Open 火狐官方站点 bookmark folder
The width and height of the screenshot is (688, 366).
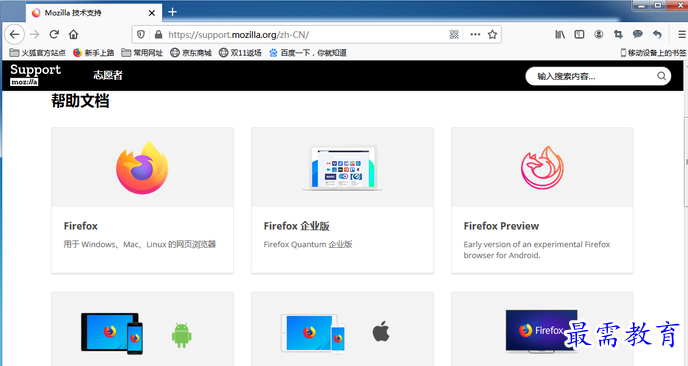coord(38,53)
